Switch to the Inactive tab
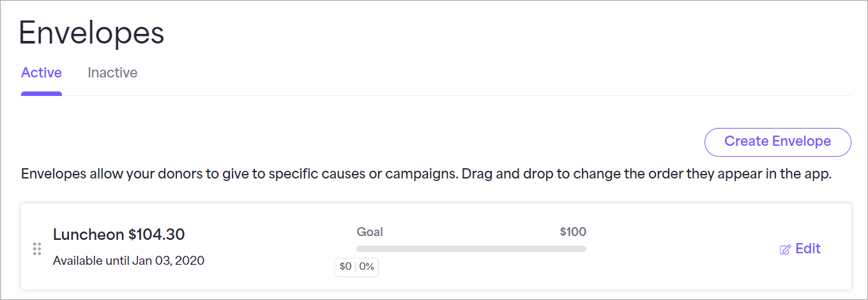868x300 pixels. coord(112,73)
